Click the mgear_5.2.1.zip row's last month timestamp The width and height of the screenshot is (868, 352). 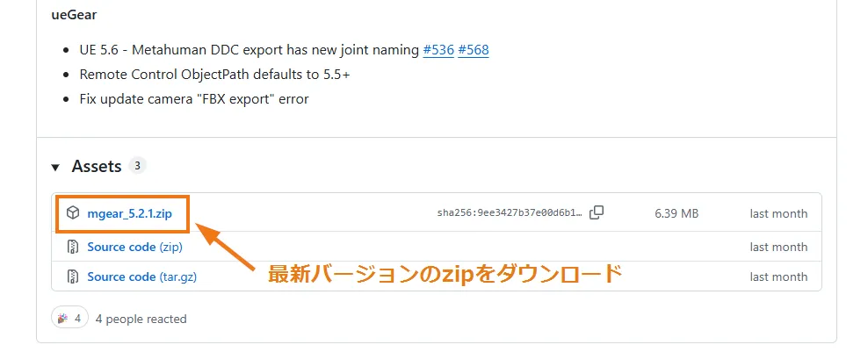[x=778, y=213]
